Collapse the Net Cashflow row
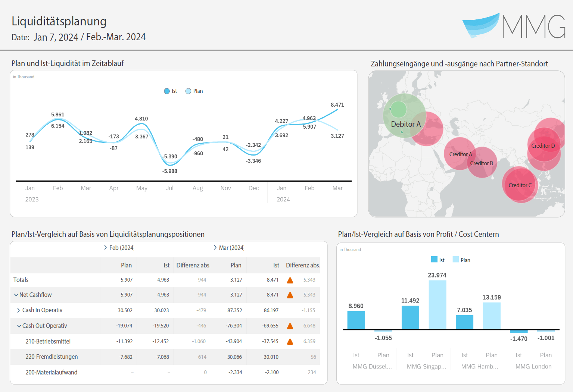This screenshot has height=392, width=573. click(x=16, y=295)
